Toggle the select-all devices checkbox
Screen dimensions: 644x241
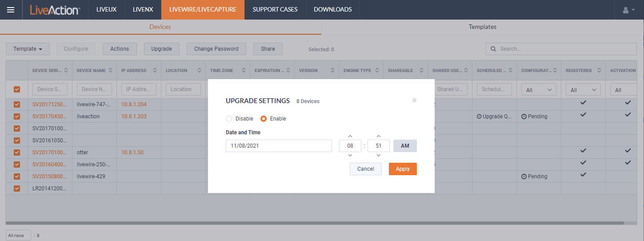pos(17,89)
